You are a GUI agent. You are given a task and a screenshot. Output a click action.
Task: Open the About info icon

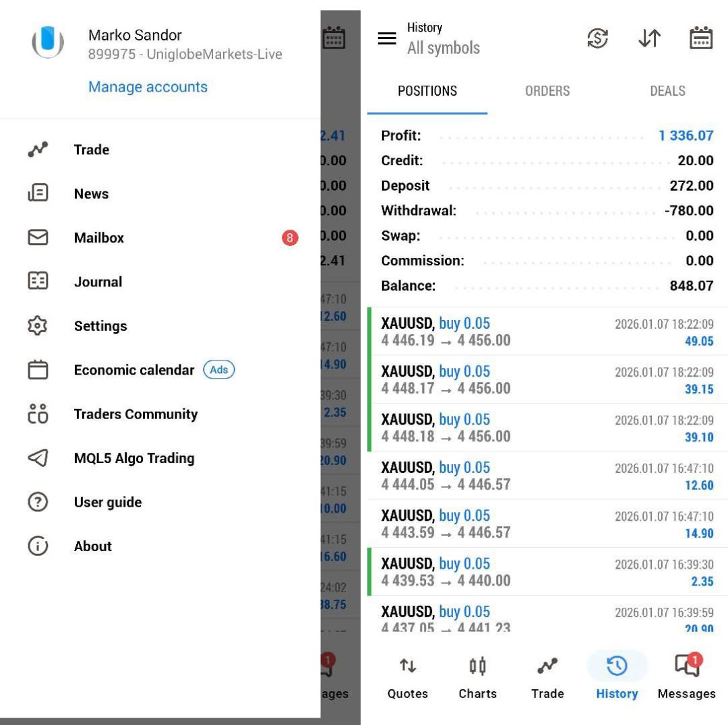point(38,546)
